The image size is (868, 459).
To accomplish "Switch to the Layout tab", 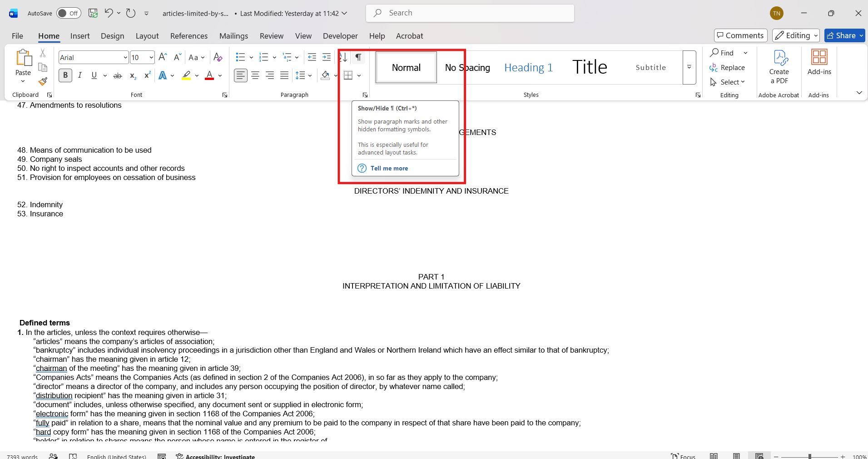I will tap(147, 36).
